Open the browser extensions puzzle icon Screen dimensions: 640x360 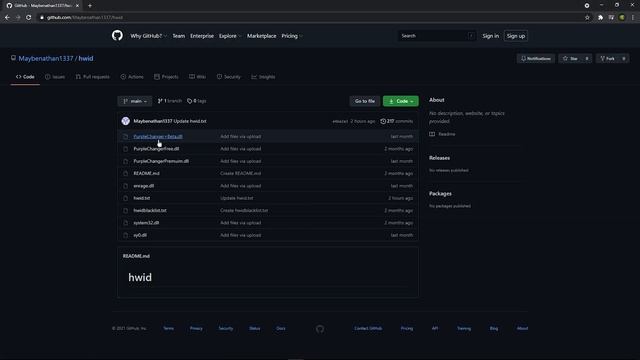pyautogui.click(x=600, y=18)
